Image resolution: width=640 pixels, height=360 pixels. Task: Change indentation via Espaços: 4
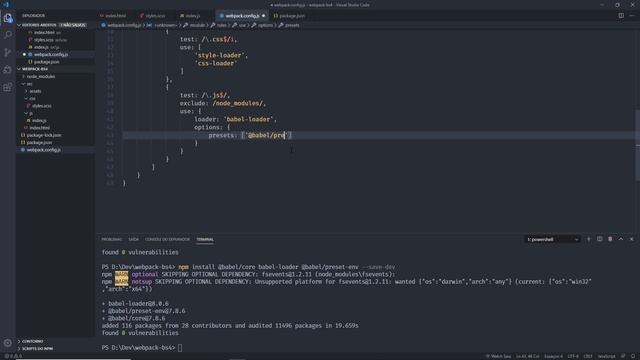coord(553,356)
